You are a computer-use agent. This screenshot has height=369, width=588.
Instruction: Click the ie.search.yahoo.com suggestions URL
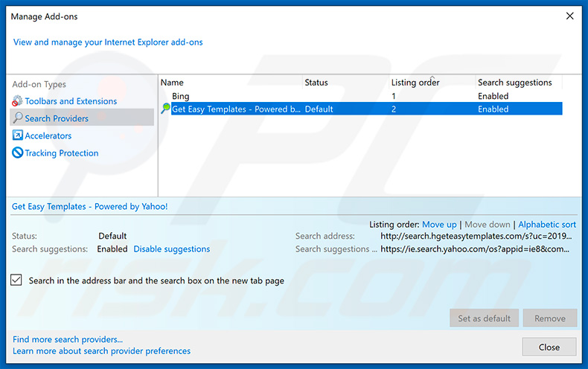pyautogui.click(x=475, y=249)
